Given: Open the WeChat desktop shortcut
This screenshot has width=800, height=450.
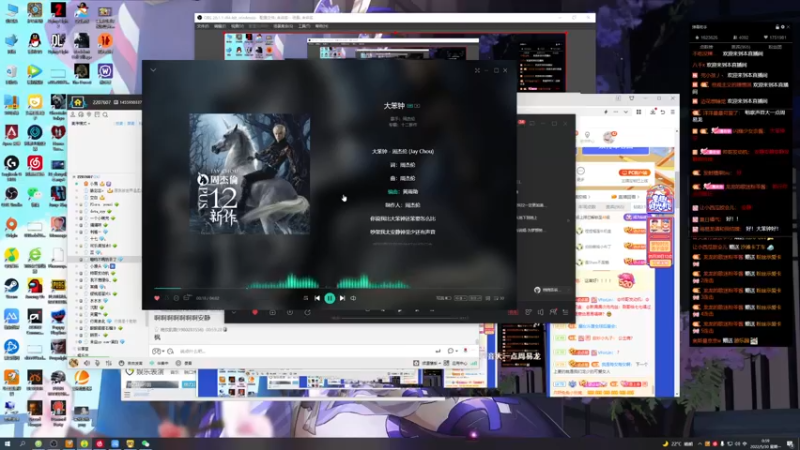Looking at the screenshot, I should [x=35, y=196].
